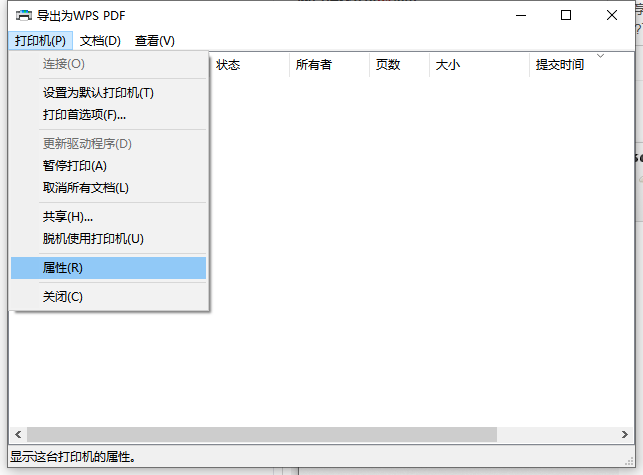643x475 pixels.
Task: Sort by the 状态 column header
Action: tap(228, 65)
